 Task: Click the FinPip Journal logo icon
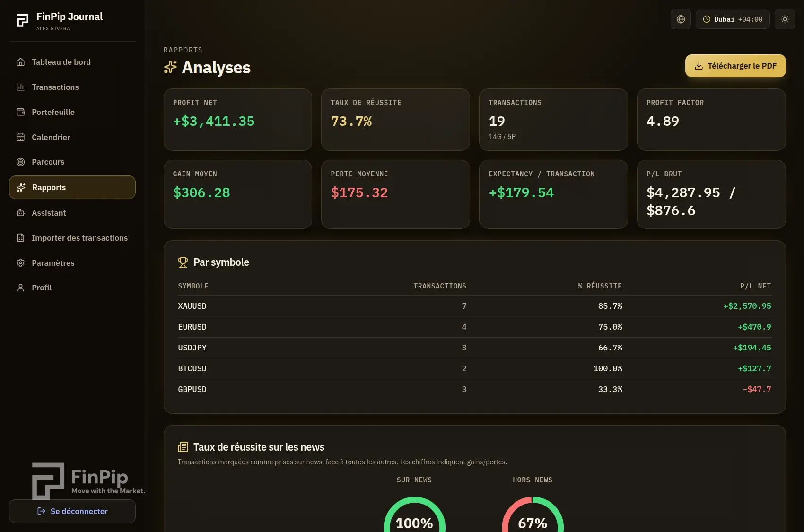[22, 20]
